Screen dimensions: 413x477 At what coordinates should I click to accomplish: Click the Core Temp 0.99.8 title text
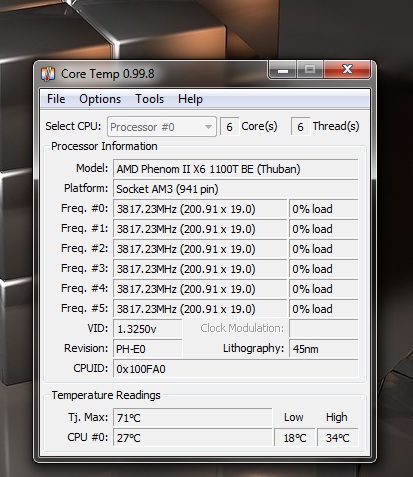(108, 74)
